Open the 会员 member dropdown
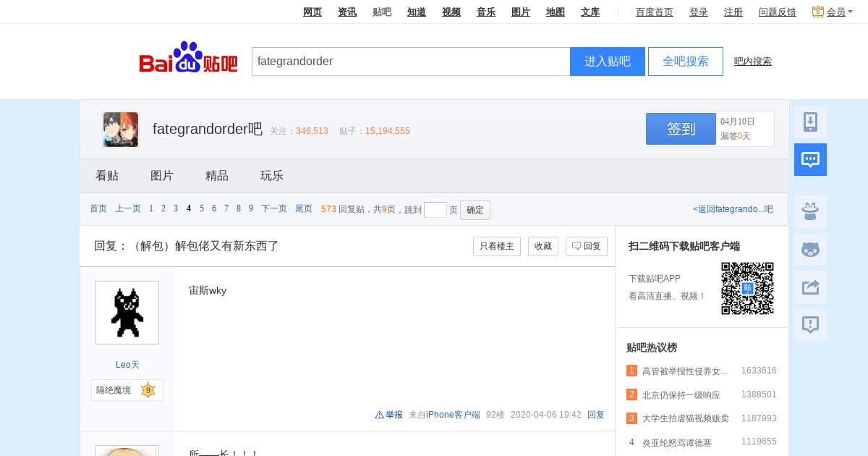Image resolution: width=868 pixels, height=456 pixels. click(x=832, y=12)
